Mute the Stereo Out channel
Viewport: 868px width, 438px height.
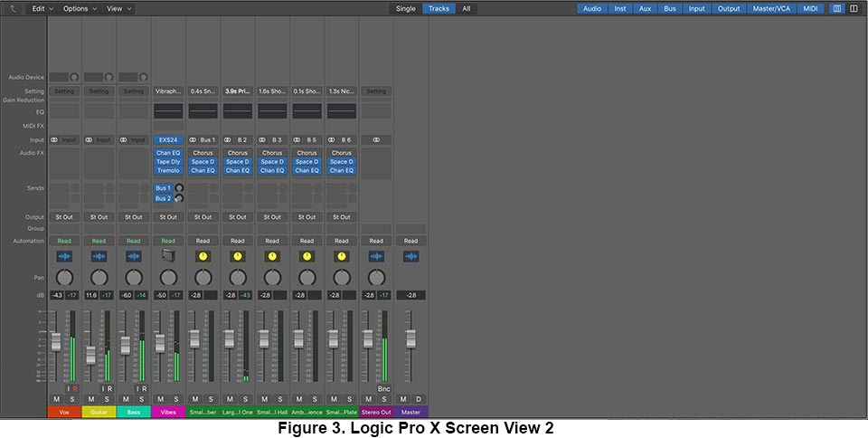click(x=368, y=399)
